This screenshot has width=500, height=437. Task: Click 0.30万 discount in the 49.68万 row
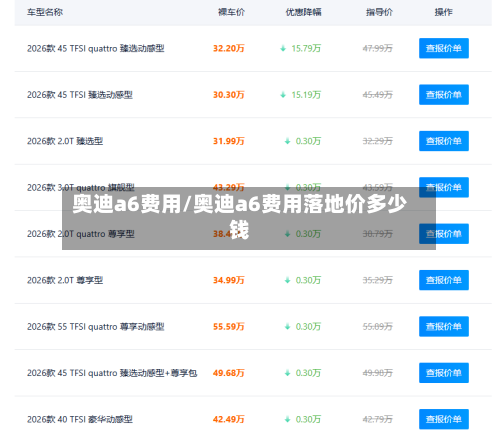click(308, 373)
